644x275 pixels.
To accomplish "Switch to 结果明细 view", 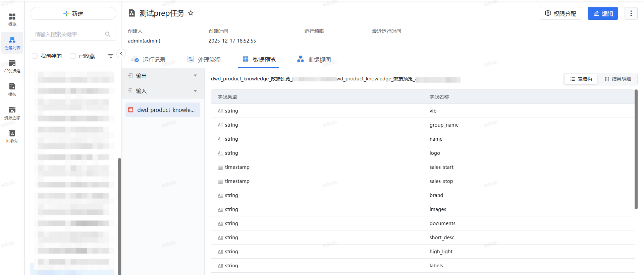I will 618,79.
